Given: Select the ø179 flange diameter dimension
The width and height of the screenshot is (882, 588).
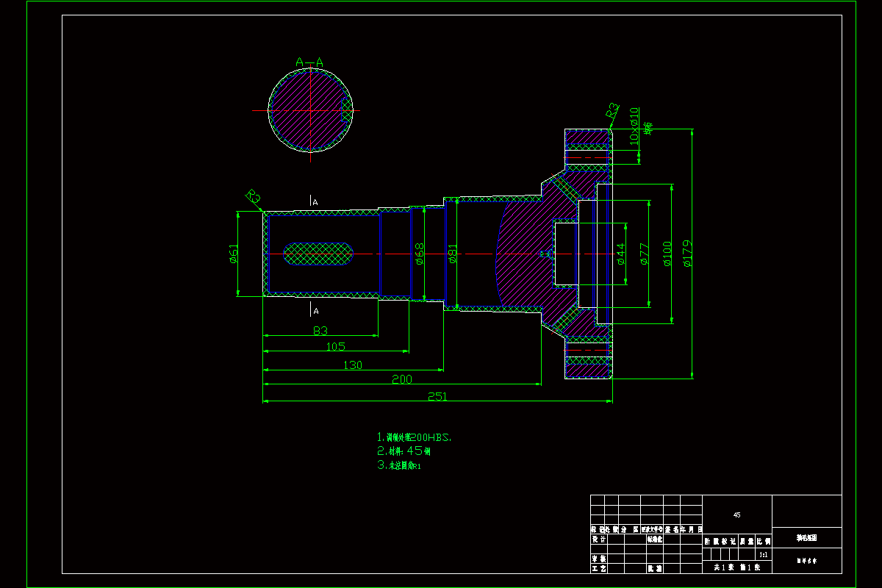Looking at the screenshot, I should pyautogui.click(x=687, y=254).
